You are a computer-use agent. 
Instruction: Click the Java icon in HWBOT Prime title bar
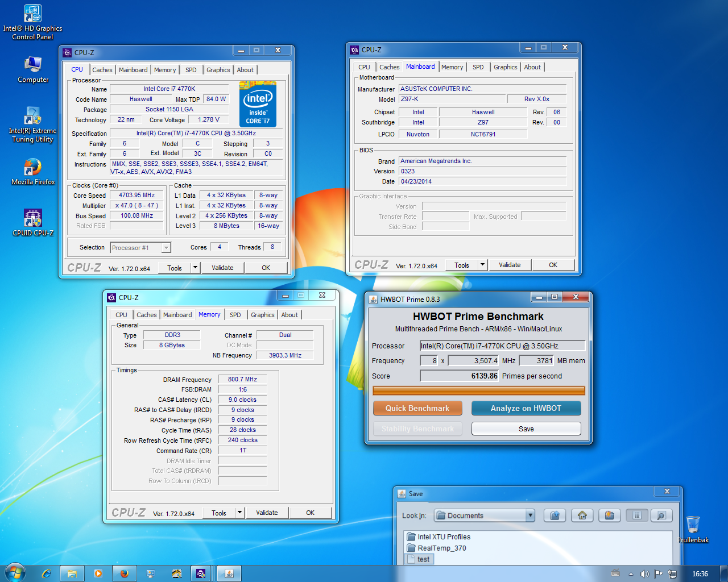(x=373, y=300)
